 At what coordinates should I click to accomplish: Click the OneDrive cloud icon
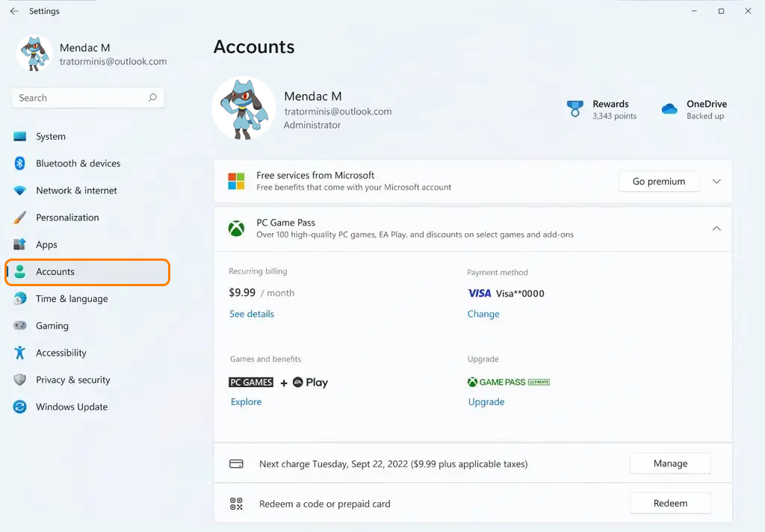point(669,109)
